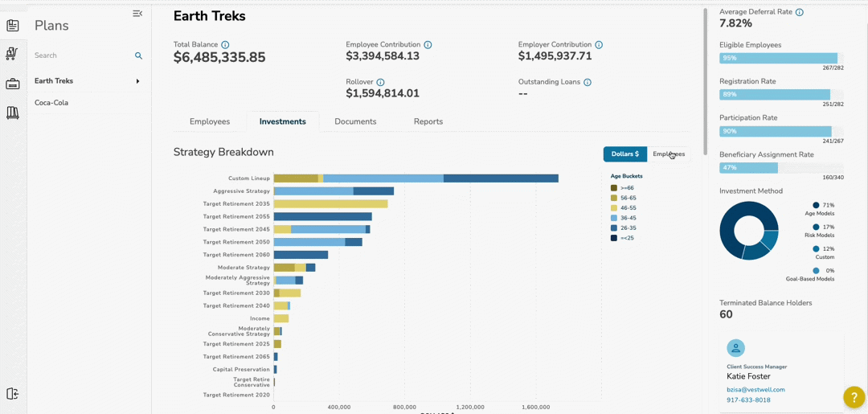Open the plans document icon in sidebar
This screenshot has width=868, height=414.
[12, 26]
